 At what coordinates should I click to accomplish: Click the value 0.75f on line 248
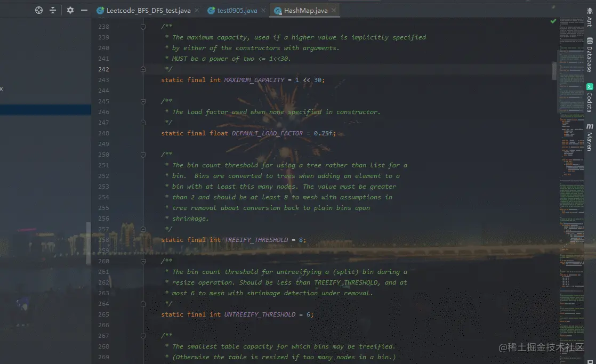(323, 133)
